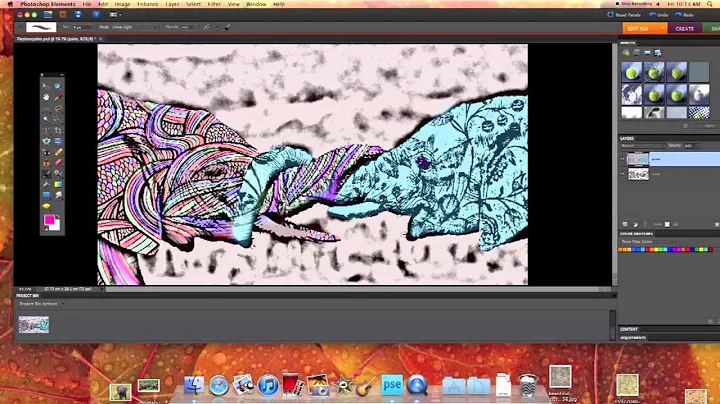
Task: Hide the bottom layer with eye icon
Action: (x=623, y=174)
